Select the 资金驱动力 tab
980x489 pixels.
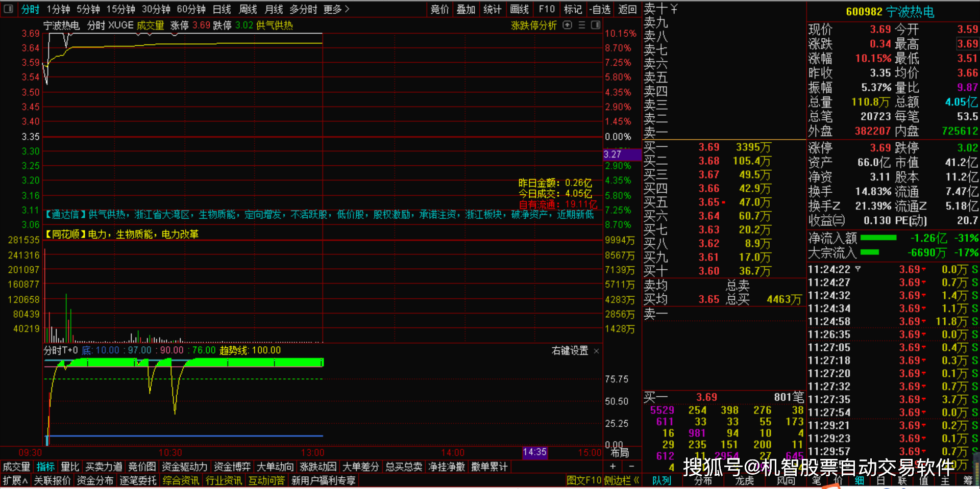[x=184, y=467]
